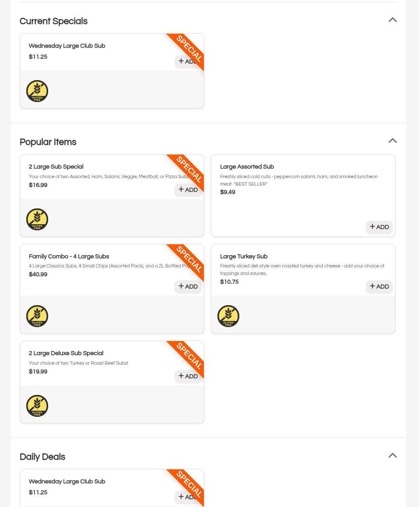Collapse the Daily Deals section
The image size is (420, 507).
(x=392, y=456)
